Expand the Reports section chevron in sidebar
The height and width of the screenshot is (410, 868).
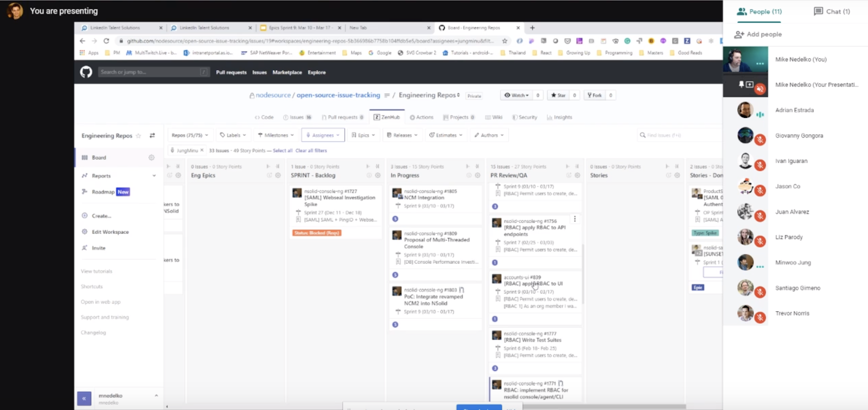pos(154,176)
